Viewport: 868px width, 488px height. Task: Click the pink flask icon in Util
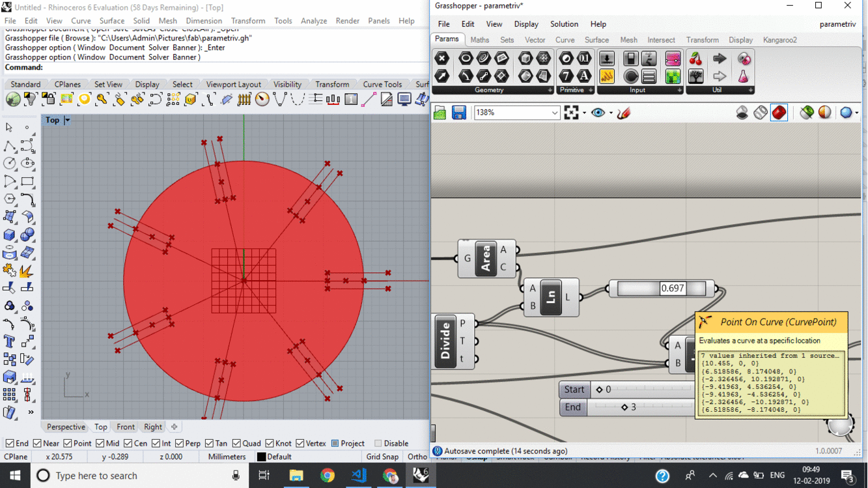[x=743, y=76]
